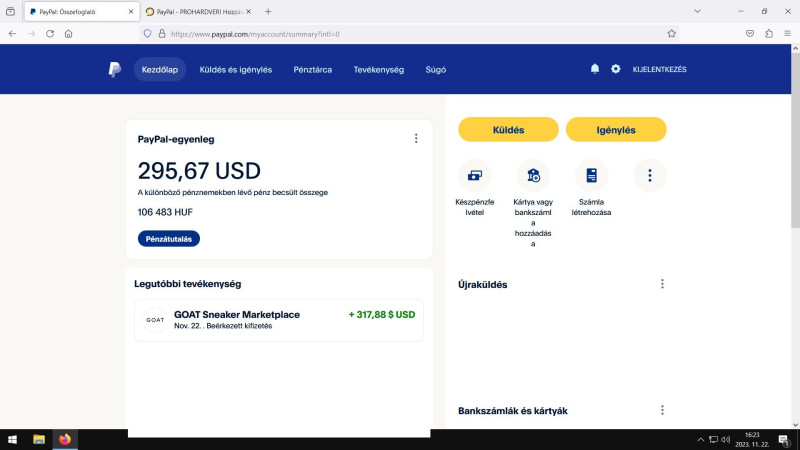Viewport: 800px width, 450px height.
Task: Open volume control in tray
Action: (x=726, y=439)
